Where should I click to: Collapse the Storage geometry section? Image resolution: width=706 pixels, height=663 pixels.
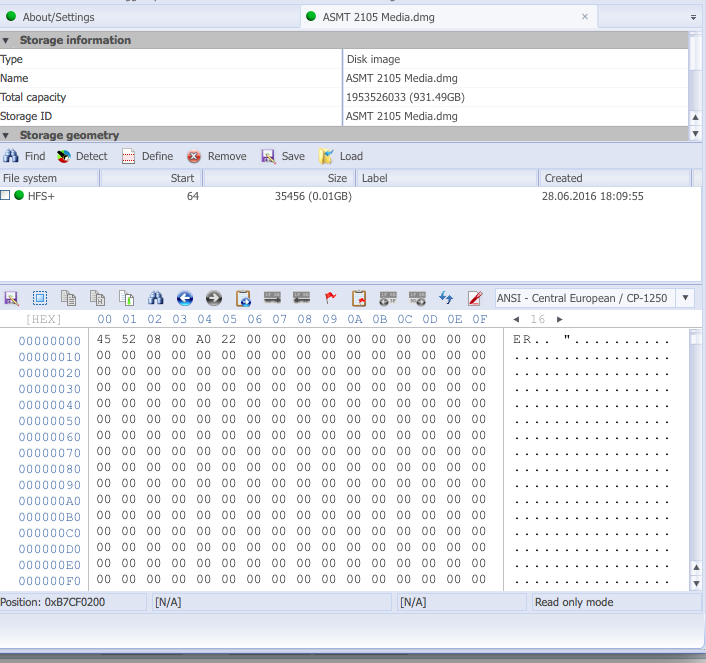pyautogui.click(x=6, y=136)
